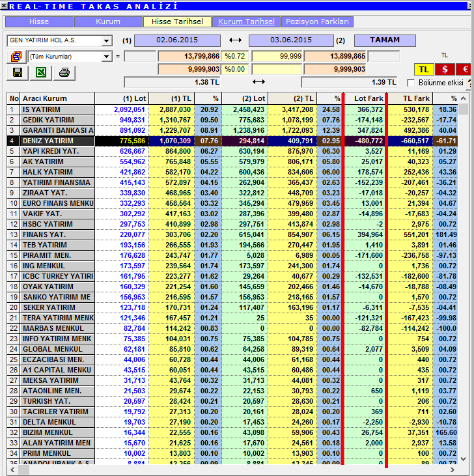The height and width of the screenshot is (476, 474).
Task: Sort by the TL Fark column header
Action: click(410, 98)
